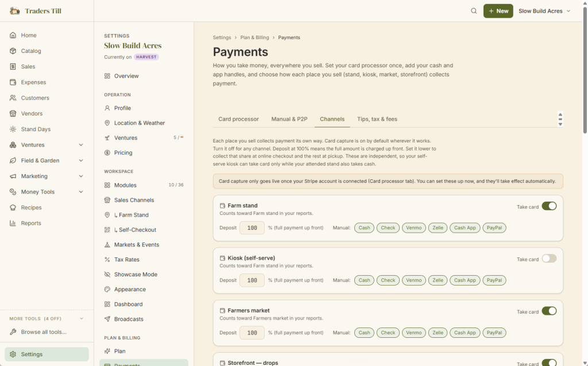The width and height of the screenshot is (588, 366).
Task: Switch to the Manual & P2P tab
Action: (289, 119)
